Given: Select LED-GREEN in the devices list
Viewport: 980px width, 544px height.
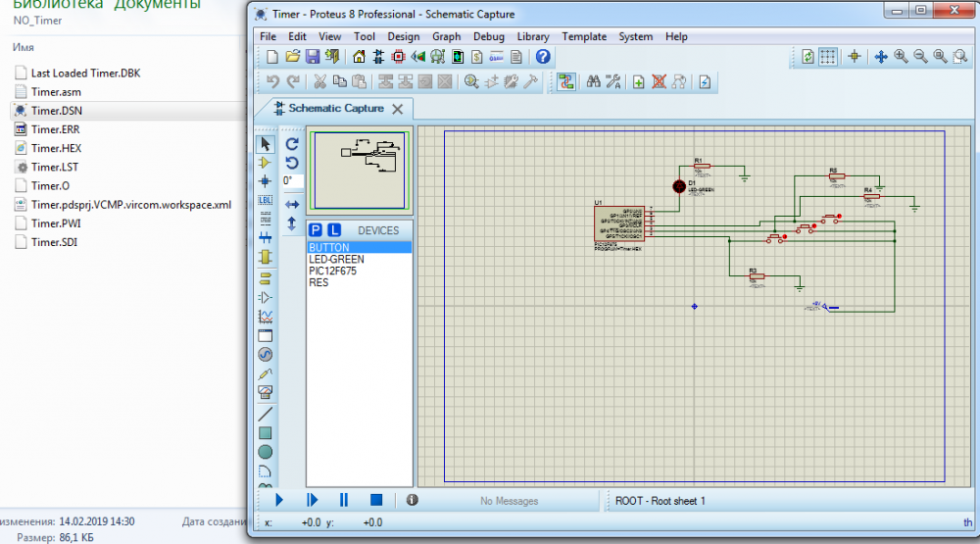Looking at the screenshot, I should coord(360,259).
